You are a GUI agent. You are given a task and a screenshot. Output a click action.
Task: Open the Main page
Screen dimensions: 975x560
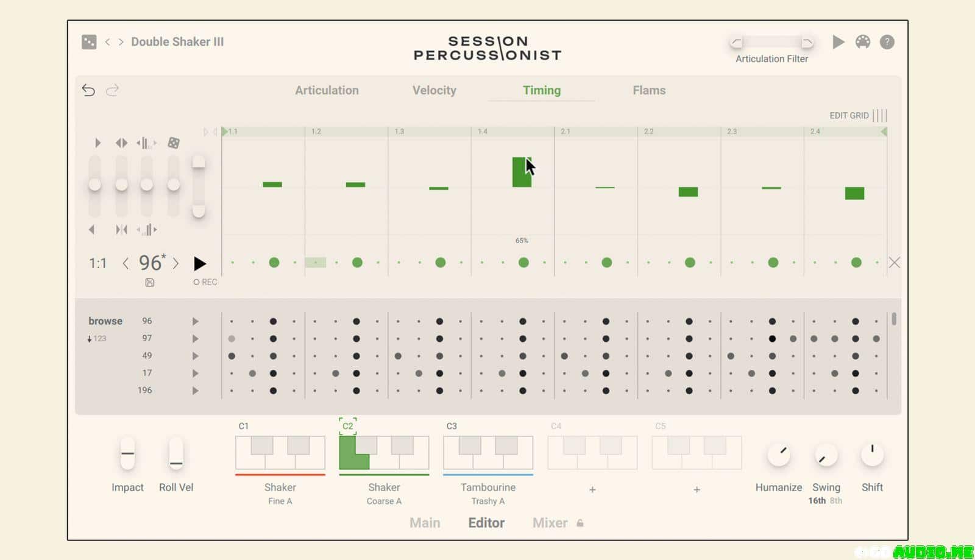425,523
